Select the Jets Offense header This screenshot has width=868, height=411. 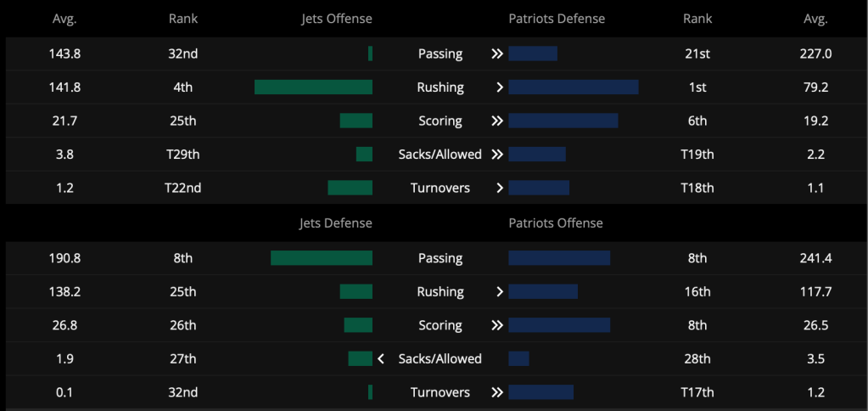point(337,19)
